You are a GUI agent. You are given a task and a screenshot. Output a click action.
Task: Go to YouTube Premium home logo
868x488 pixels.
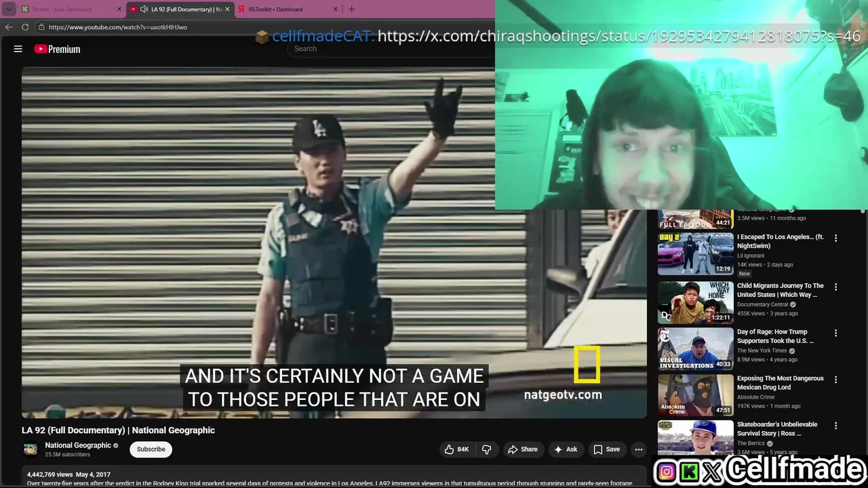[x=58, y=49]
